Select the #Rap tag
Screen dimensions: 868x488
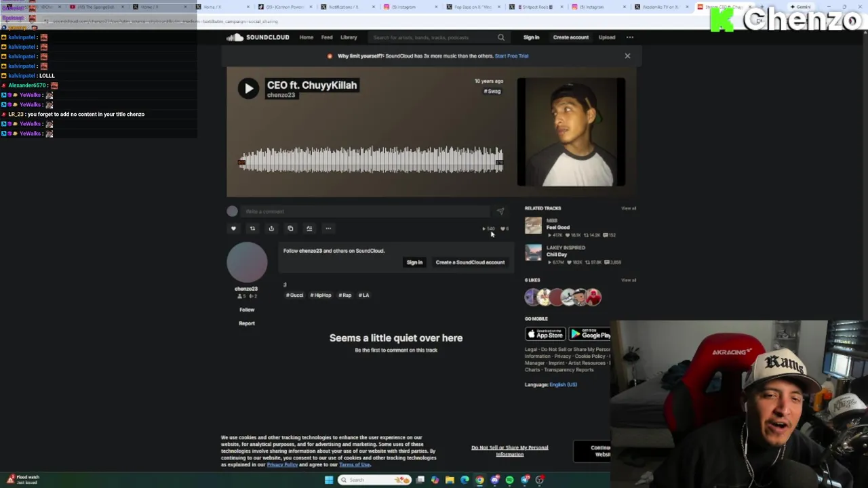(x=345, y=295)
